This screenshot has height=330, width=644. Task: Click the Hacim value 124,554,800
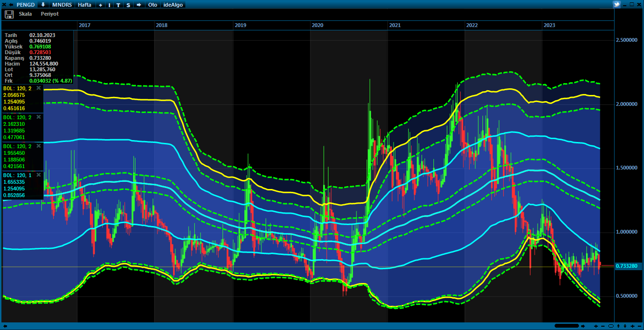pyautogui.click(x=44, y=64)
